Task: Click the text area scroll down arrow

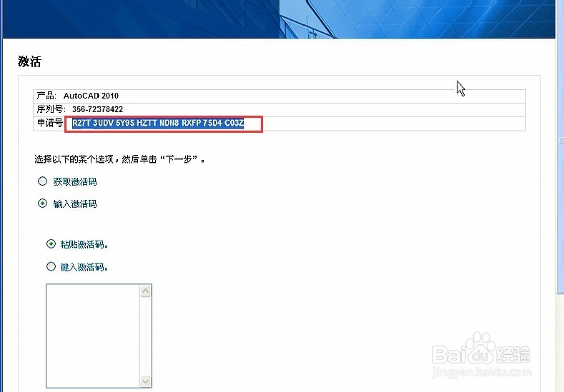Action: 145,381
